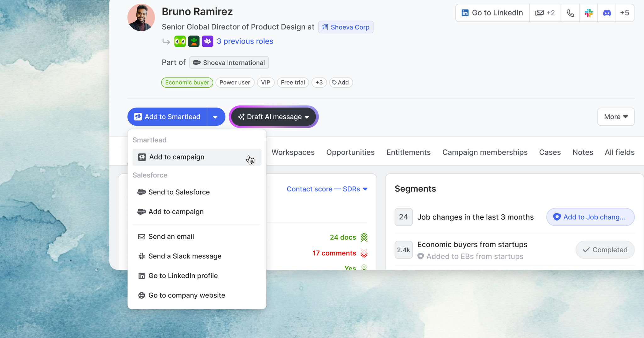The width and height of the screenshot is (644, 338).
Task: Click the Add tag button
Action: tap(341, 82)
